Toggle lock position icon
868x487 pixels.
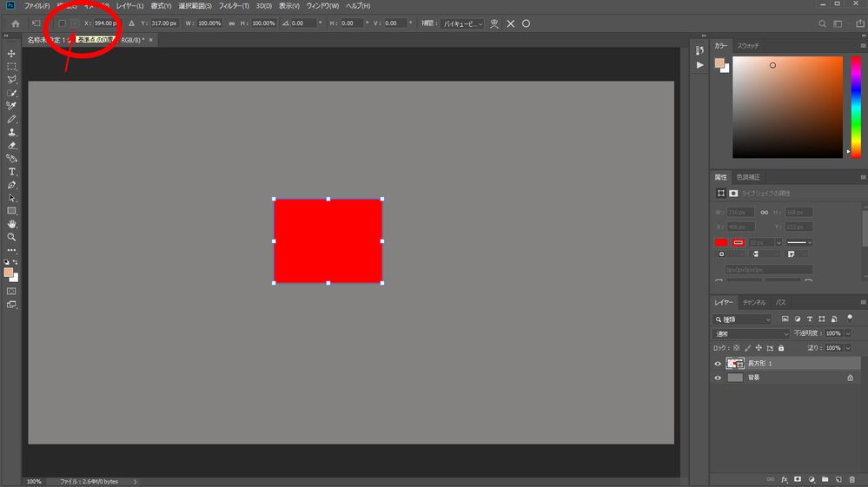(759, 348)
